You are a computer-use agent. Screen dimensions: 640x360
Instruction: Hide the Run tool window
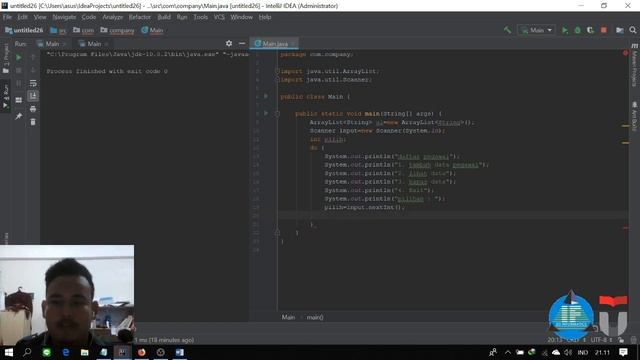pos(242,43)
